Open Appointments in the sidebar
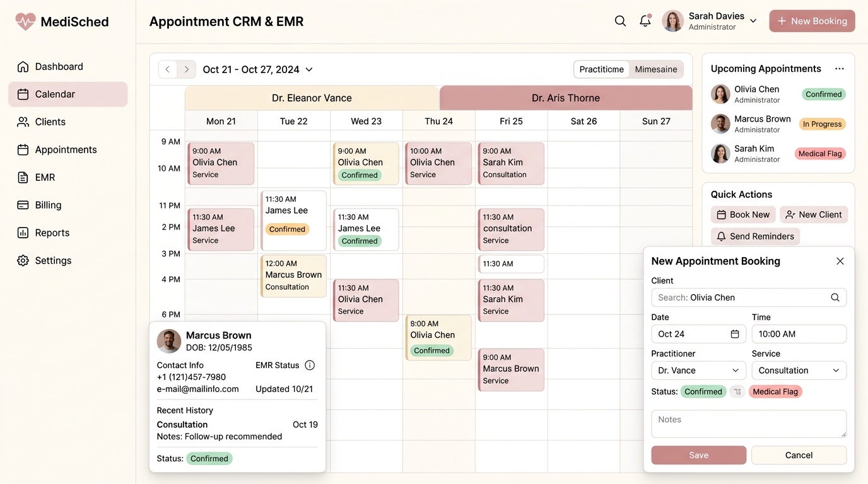868x484 pixels. pos(68,150)
